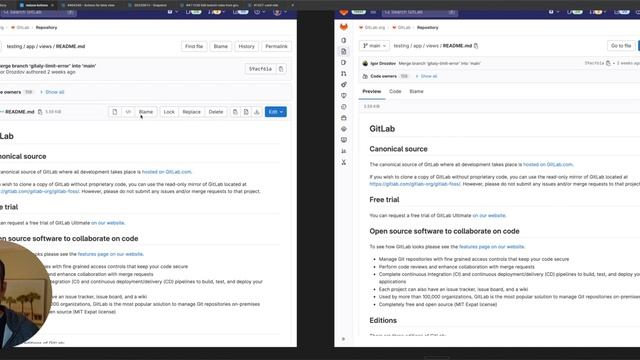This screenshot has width=640, height=360.
Task: Open features page link in right window
Action: [x=491, y=247]
